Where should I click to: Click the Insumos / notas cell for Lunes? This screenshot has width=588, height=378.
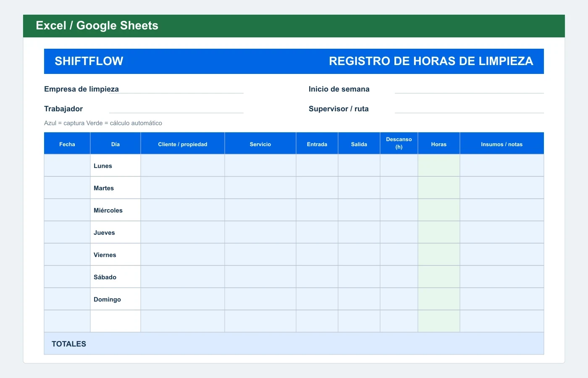pos(502,165)
